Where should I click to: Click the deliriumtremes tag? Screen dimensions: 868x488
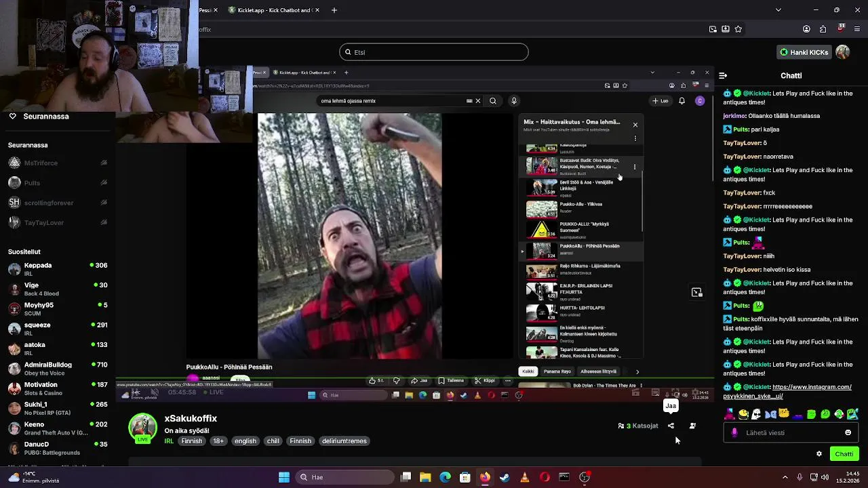344,441
